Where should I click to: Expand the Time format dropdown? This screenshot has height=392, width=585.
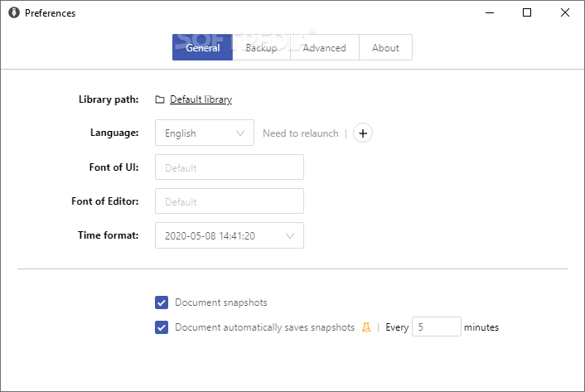230,235
